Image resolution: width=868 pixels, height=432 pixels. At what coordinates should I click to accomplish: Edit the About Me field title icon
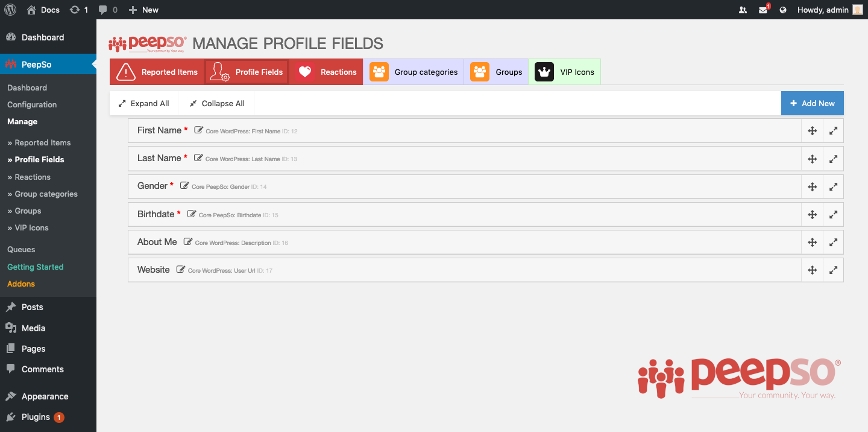188,241
